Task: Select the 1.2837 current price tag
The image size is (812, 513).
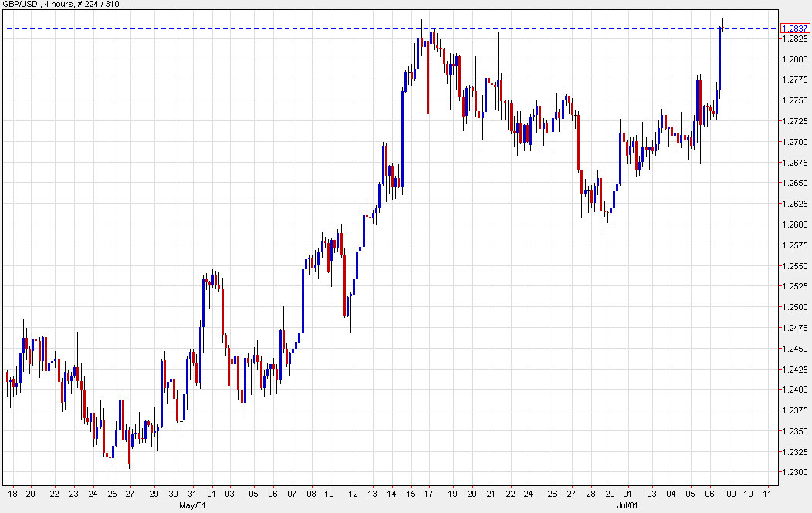Action: click(795, 29)
